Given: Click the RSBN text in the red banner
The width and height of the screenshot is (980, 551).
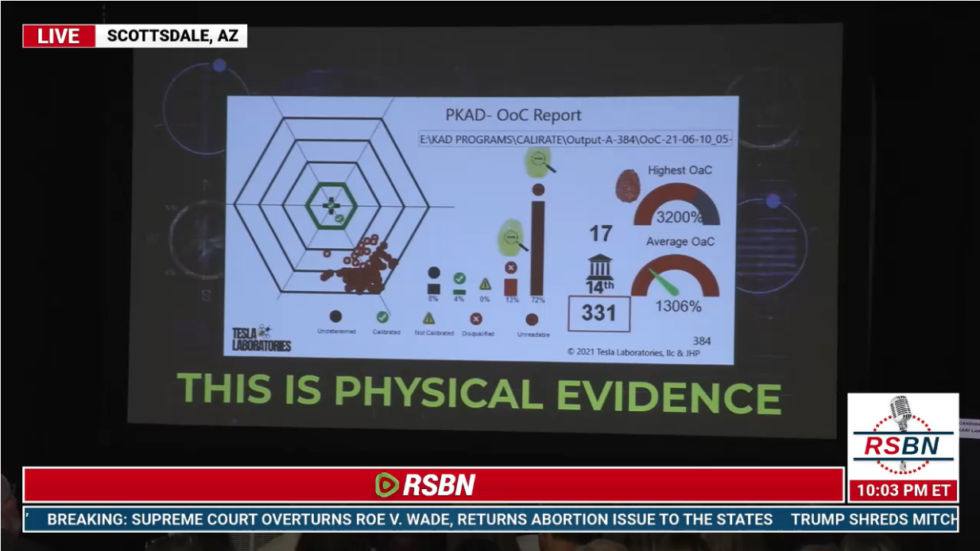Looking at the screenshot, I should click(439, 485).
